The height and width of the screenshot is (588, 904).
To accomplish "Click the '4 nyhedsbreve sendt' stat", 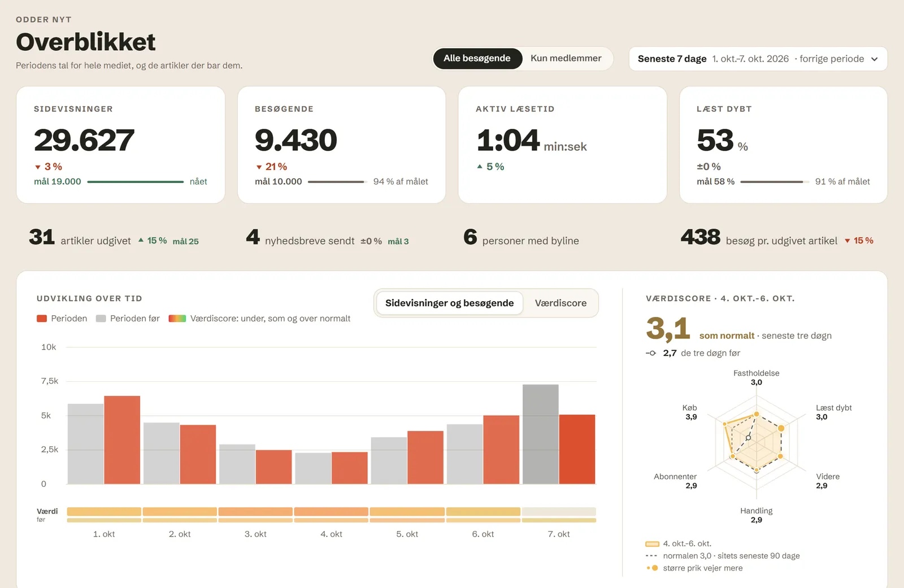I will (x=301, y=238).
